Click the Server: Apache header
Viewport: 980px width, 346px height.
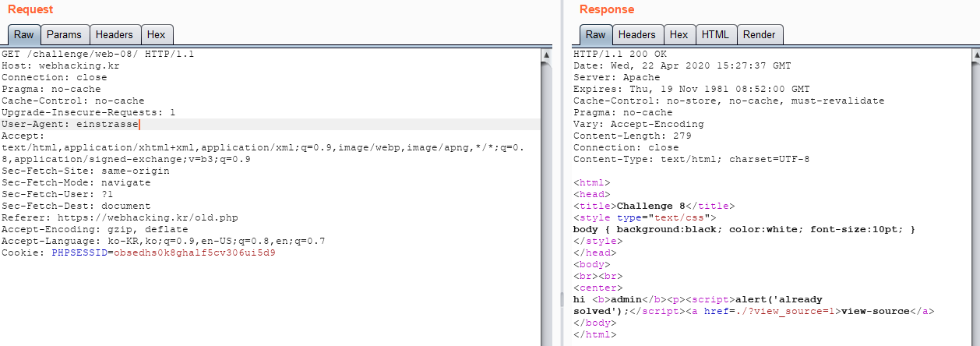[x=617, y=77]
